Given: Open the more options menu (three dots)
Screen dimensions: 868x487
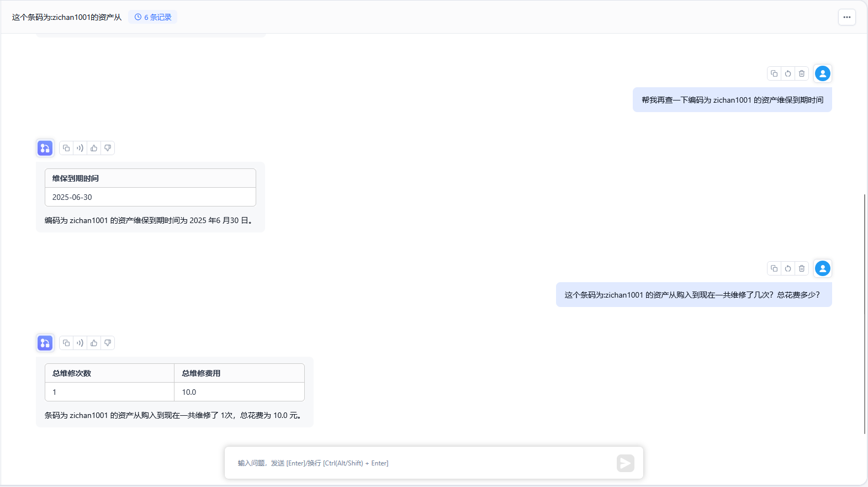Looking at the screenshot, I should coord(846,17).
